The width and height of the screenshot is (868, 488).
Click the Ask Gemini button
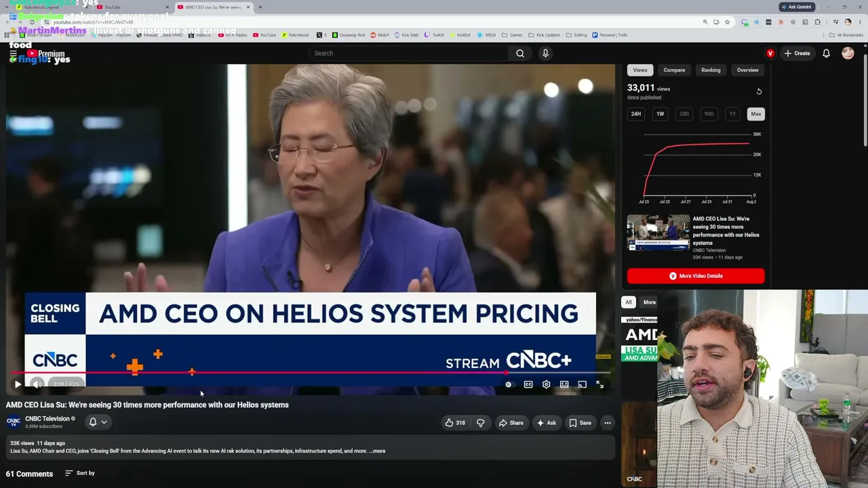pos(796,7)
